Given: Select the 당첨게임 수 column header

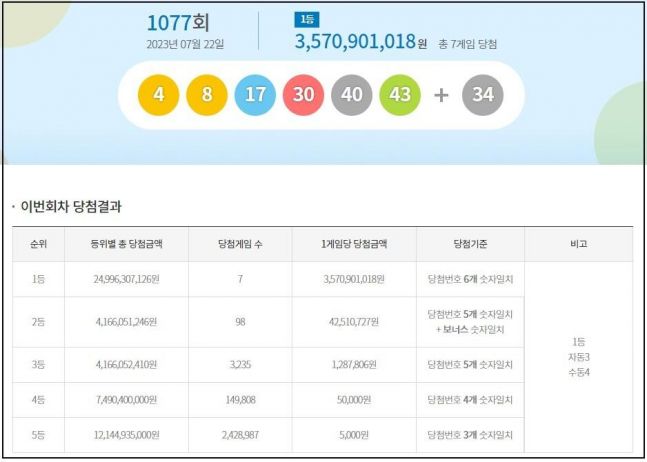Looking at the screenshot, I should [x=240, y=244].
